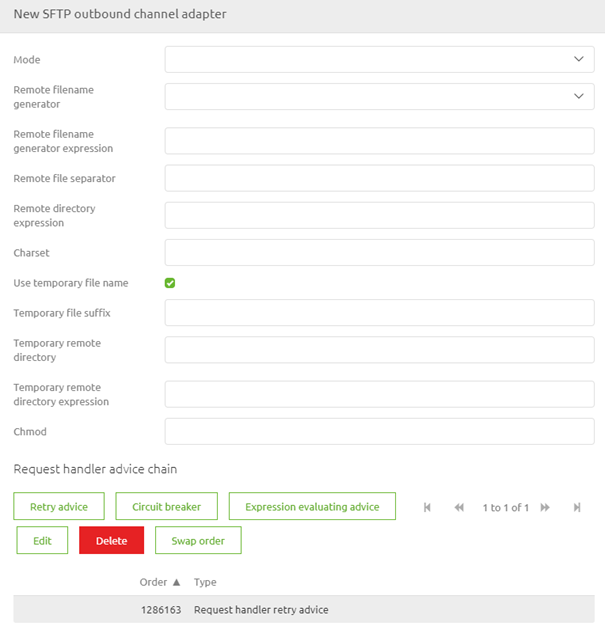Screen dimensions: 605x630
Task: Focus Temporary file suffix field
Action: click(x=379, y=313)
